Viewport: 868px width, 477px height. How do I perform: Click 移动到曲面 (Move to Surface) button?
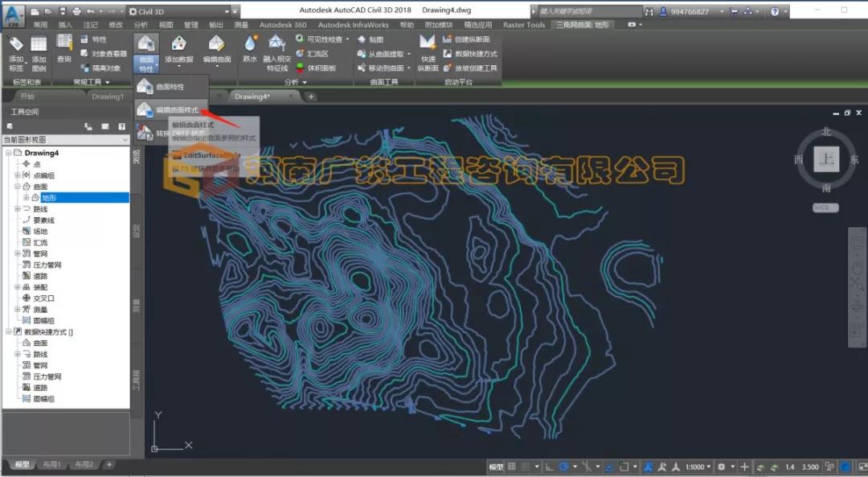(384, 68)
